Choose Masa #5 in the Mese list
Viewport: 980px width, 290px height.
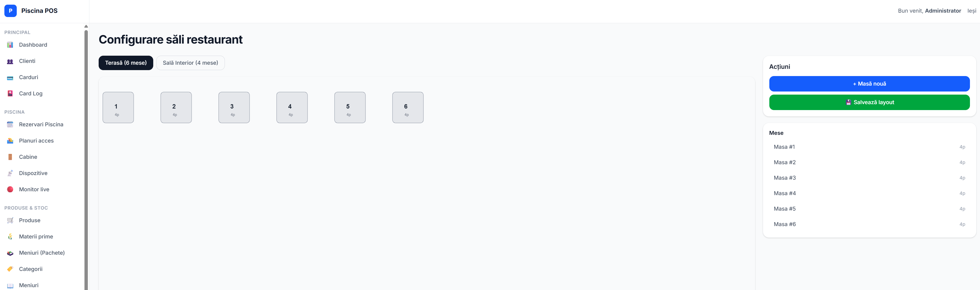869,209
